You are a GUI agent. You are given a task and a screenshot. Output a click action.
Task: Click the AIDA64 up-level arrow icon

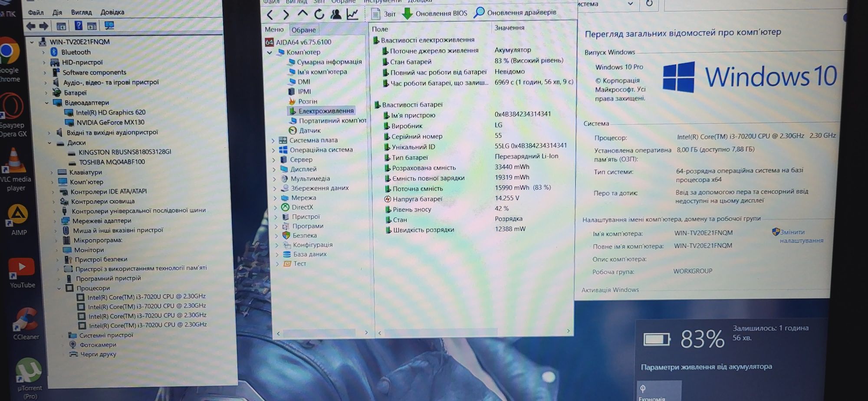(x=302, y=14)
